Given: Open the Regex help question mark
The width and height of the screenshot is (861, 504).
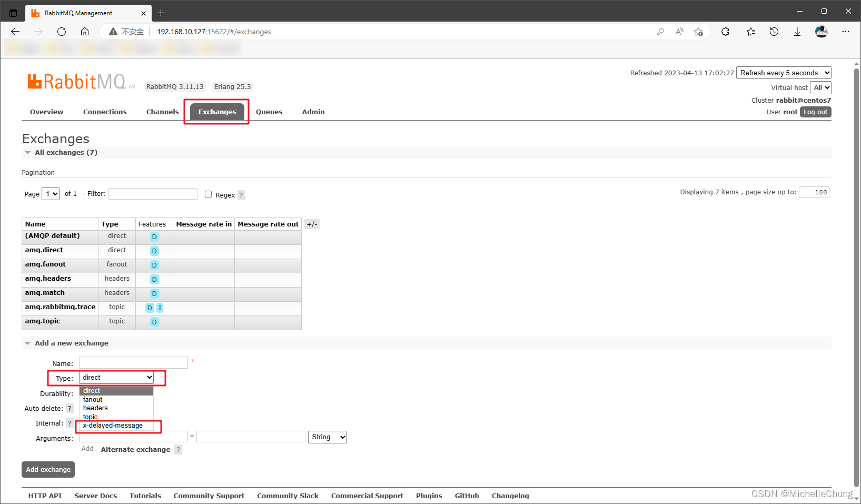Looking at the screenshot, I should (x=241, y=195).
